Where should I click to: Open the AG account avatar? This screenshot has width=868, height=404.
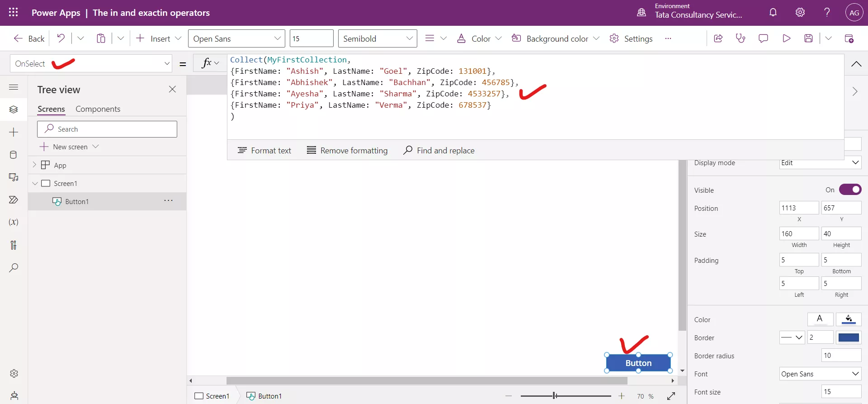pyautogui.click(x=854, y=13)
